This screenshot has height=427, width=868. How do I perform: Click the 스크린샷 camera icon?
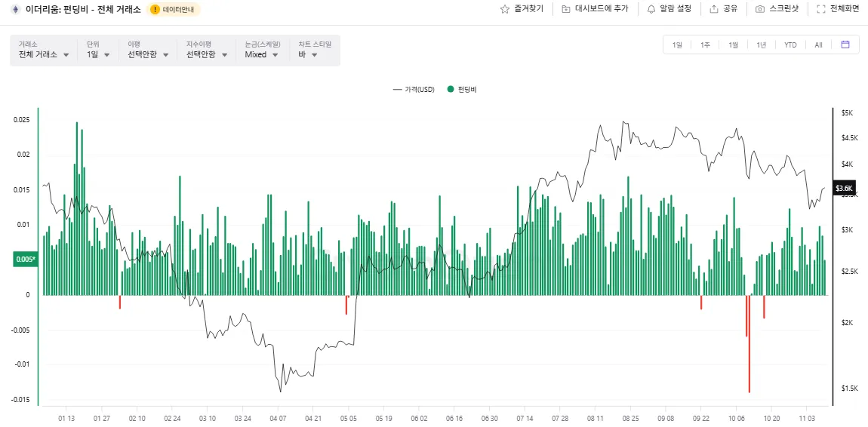pyautogui.click(x=760, y=9)
